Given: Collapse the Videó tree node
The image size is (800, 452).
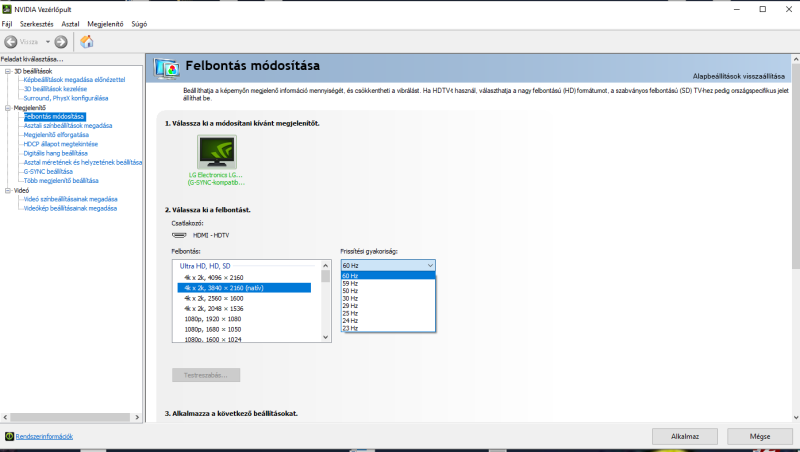Looking at the screenshot, I should 8,191.
